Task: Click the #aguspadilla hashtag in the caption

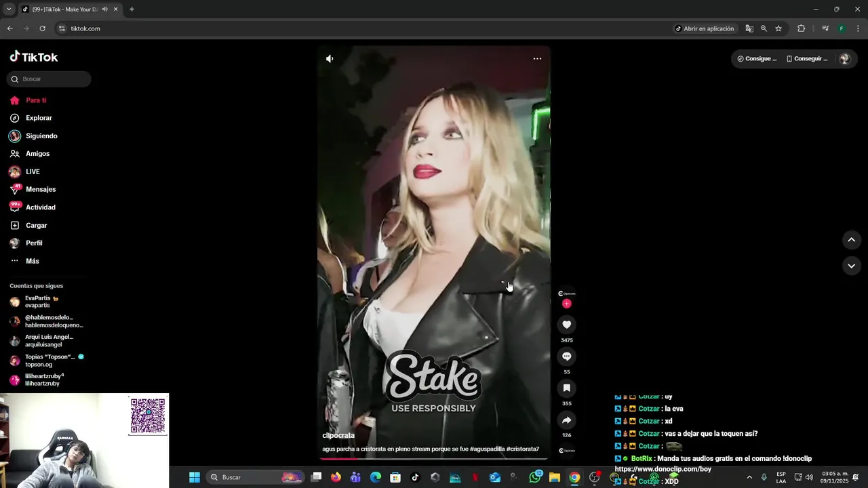Action: [x=487, y=449]
